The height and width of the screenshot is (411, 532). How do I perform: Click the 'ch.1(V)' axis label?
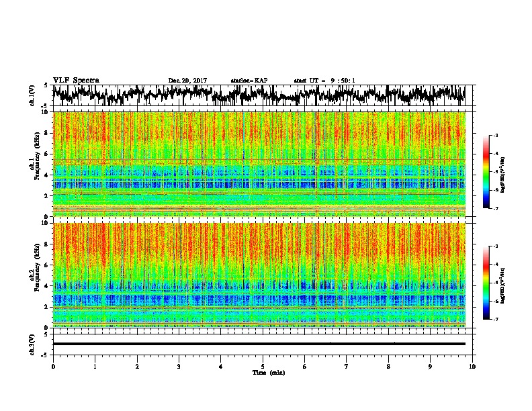32,95
